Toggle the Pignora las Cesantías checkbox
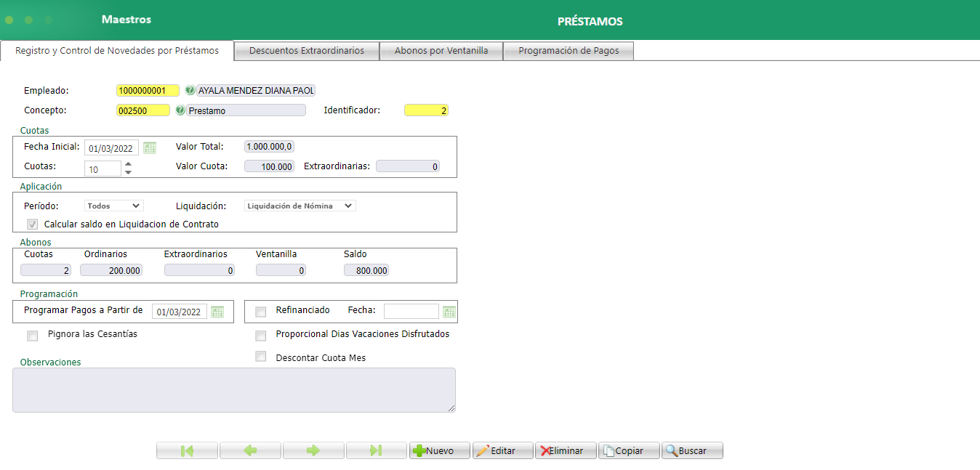The image size is (980, 470). coord(32,336)
